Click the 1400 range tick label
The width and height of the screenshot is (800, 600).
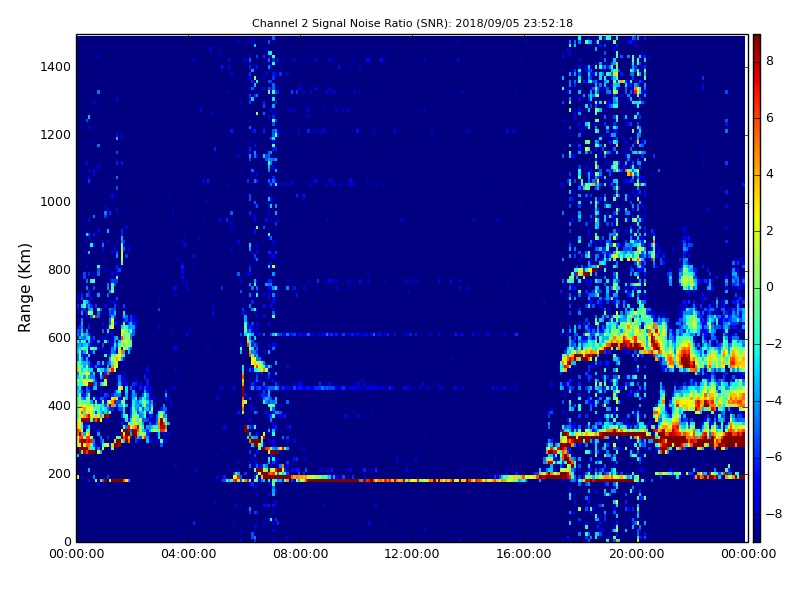pyautogui.click(x=56, y=67)
